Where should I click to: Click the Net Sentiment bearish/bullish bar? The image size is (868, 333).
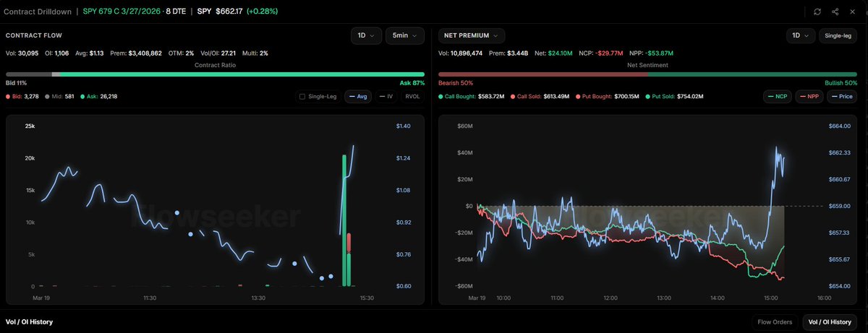click(x=647, y=74)
